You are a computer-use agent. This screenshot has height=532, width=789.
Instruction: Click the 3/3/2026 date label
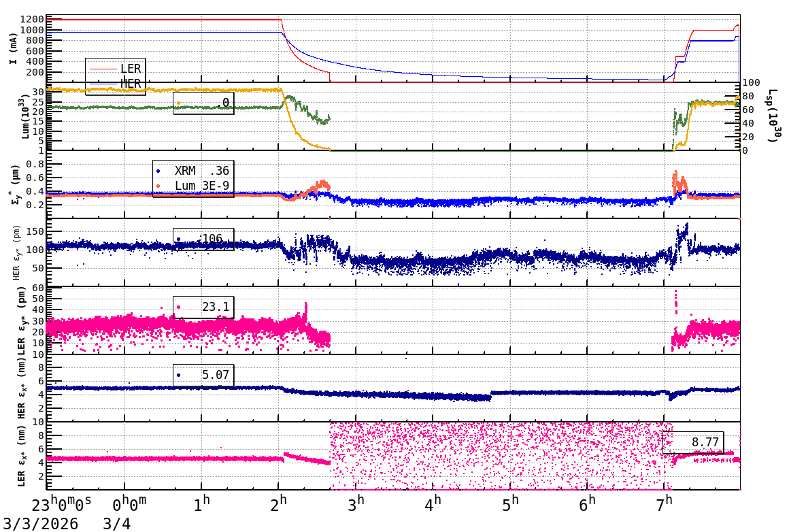[39, 524]
